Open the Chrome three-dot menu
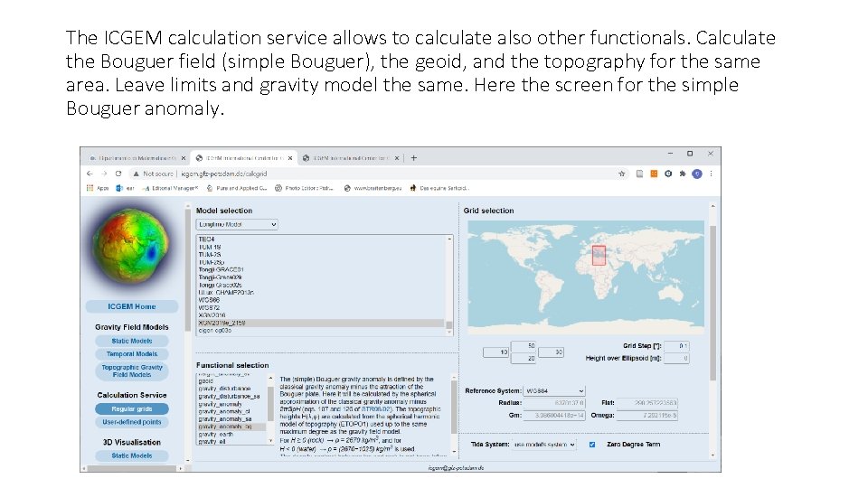 click(711, 174)
